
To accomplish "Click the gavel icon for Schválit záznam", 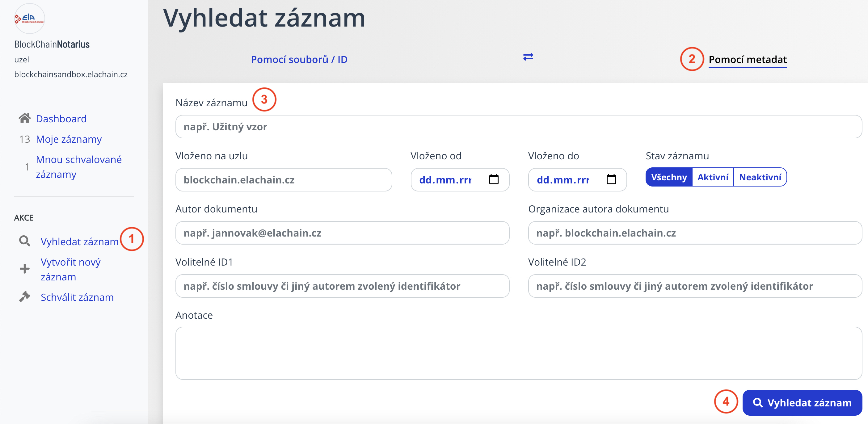I will coord(25,297).
